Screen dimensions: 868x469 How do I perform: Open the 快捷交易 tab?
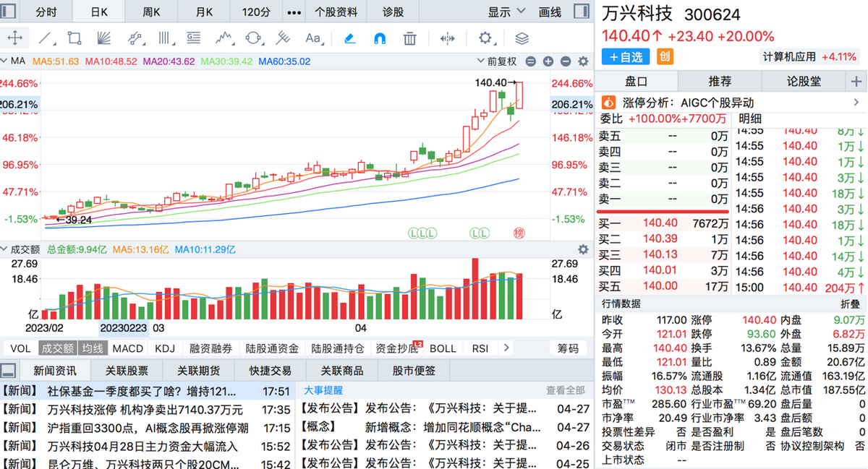pyautogui.click(x=270, y=371)
